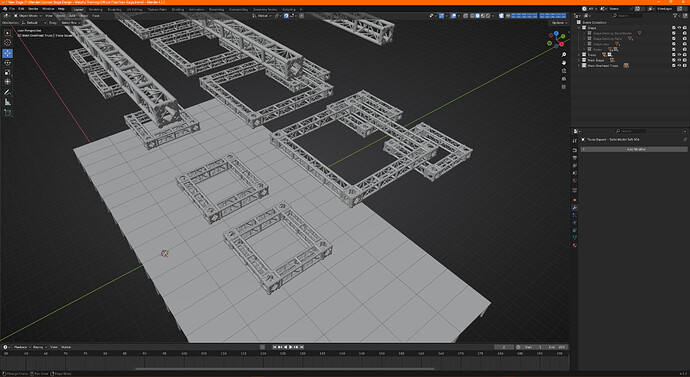Screen dimensions: 690x377
Task: Open the Modifiers wrench properties tab
Action: [x=575, y=208]
